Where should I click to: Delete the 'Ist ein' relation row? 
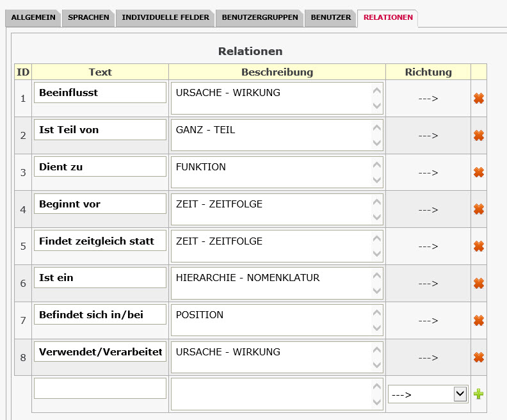point(478,283)
